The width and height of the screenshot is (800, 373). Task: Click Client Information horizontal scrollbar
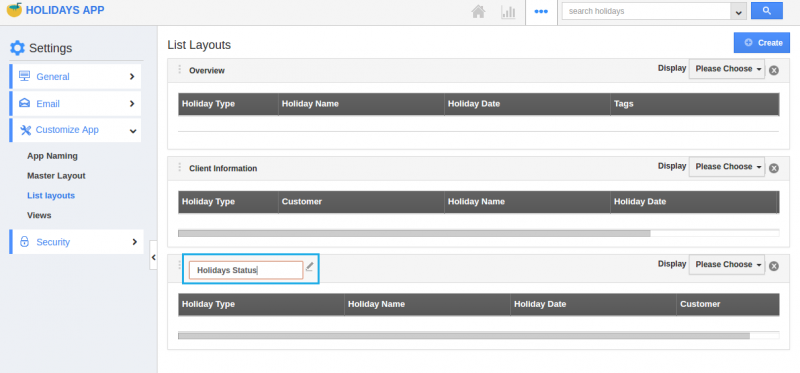(414, 234)
